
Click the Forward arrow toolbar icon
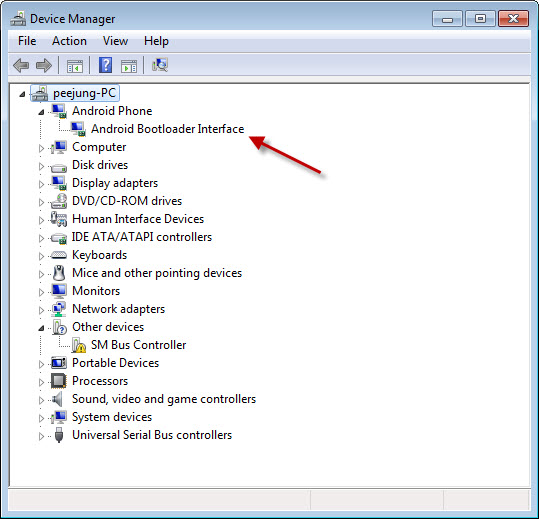[x=44, y=65]
